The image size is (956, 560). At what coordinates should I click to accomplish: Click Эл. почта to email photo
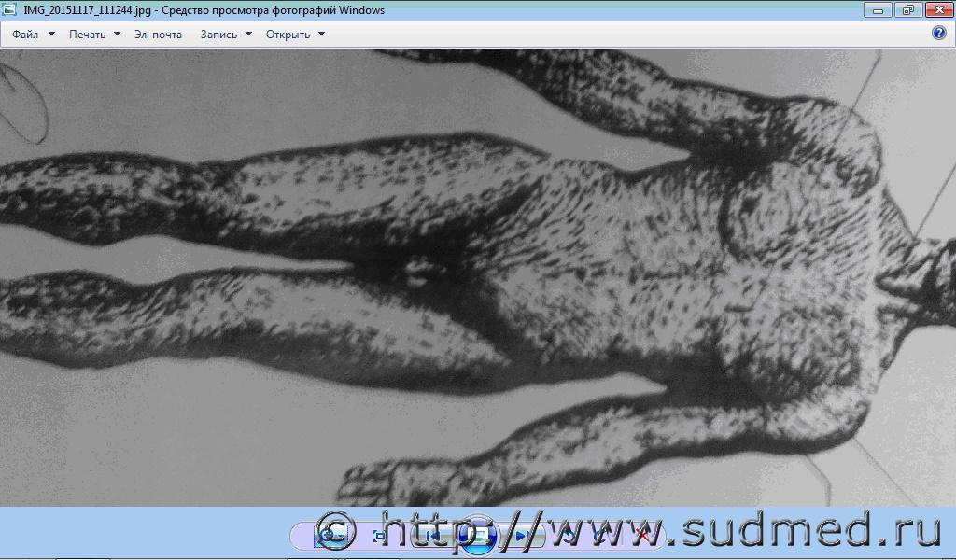[x=158, y=35]
